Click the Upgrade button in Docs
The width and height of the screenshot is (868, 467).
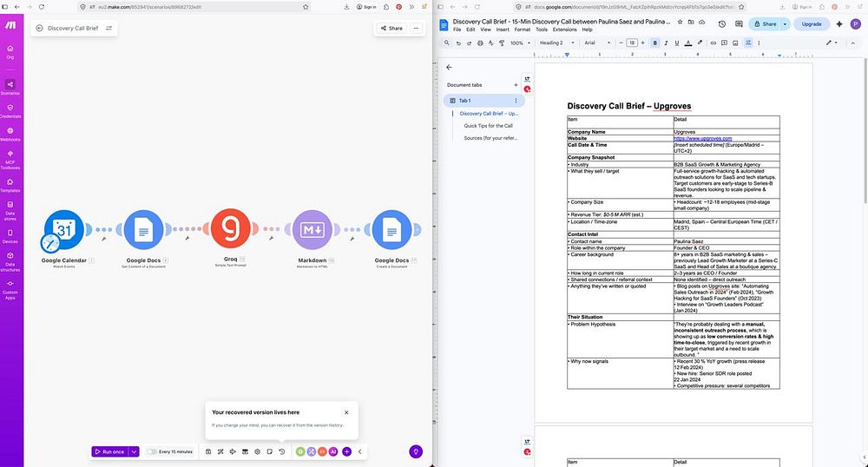coord(812,23)
